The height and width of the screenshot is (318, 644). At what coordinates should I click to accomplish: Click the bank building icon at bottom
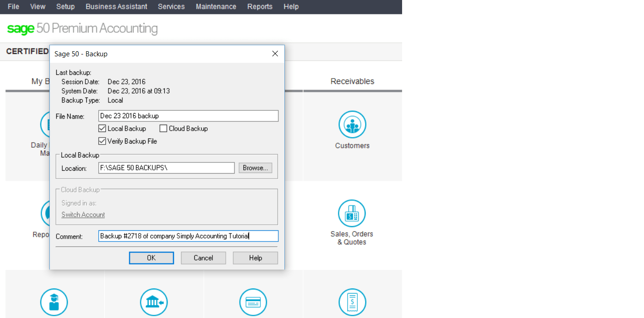(154, 302)
